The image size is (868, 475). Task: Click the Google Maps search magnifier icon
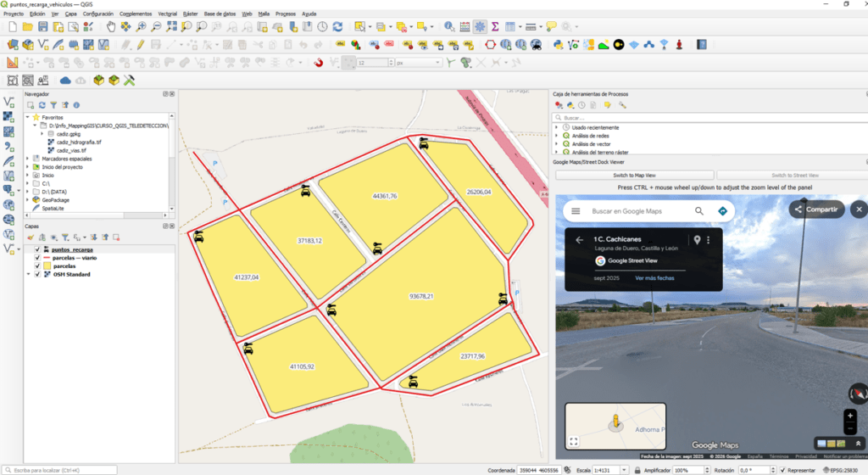(x=699, y=211)
